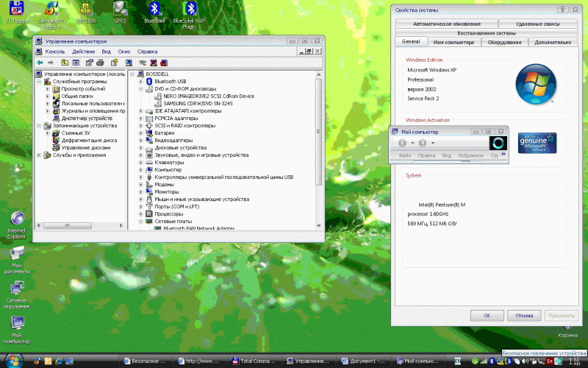Expand the Bluetooth USB device category

pyautogui.click(x=141, y=82)
